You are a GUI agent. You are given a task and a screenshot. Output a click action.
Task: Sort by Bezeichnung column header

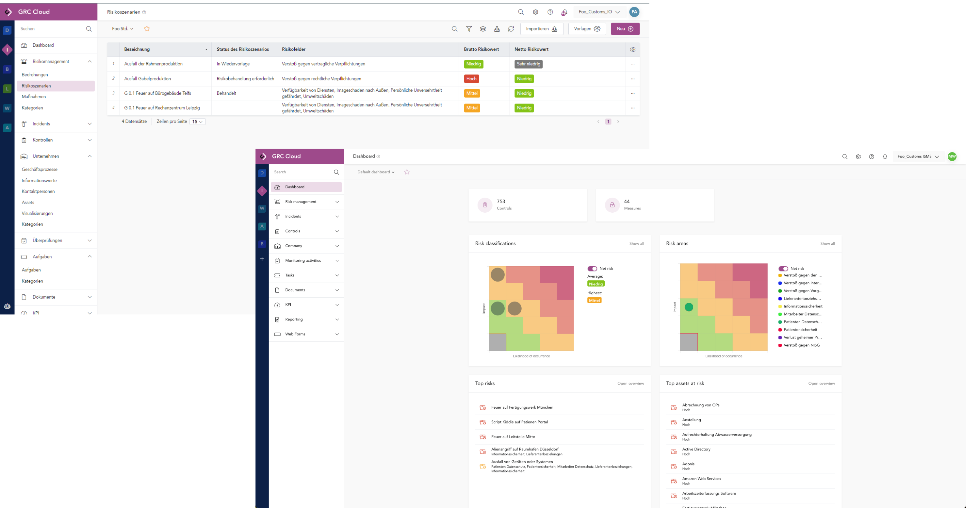click(x=166, y=49)
